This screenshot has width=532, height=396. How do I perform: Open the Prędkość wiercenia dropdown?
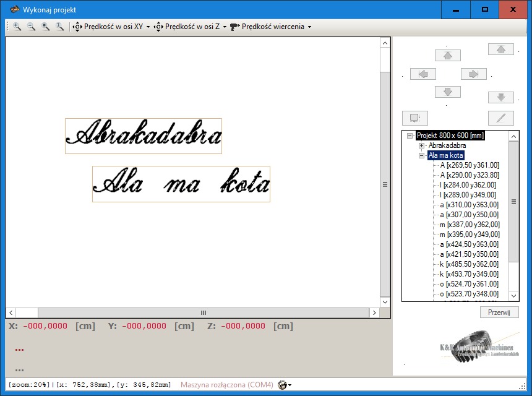pyautogui.click(x=271, y=27)
